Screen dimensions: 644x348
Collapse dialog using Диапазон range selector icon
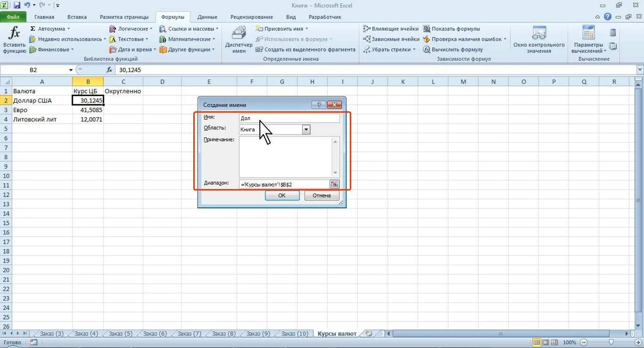334,184
